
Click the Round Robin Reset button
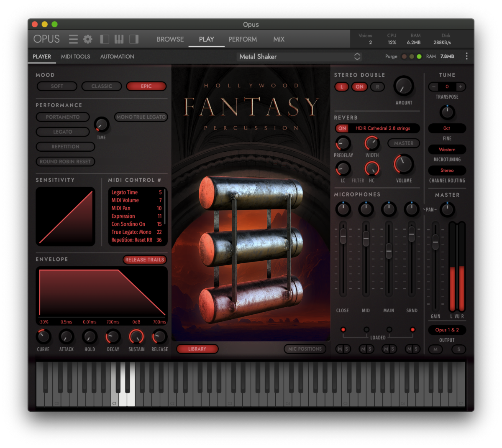65,161
